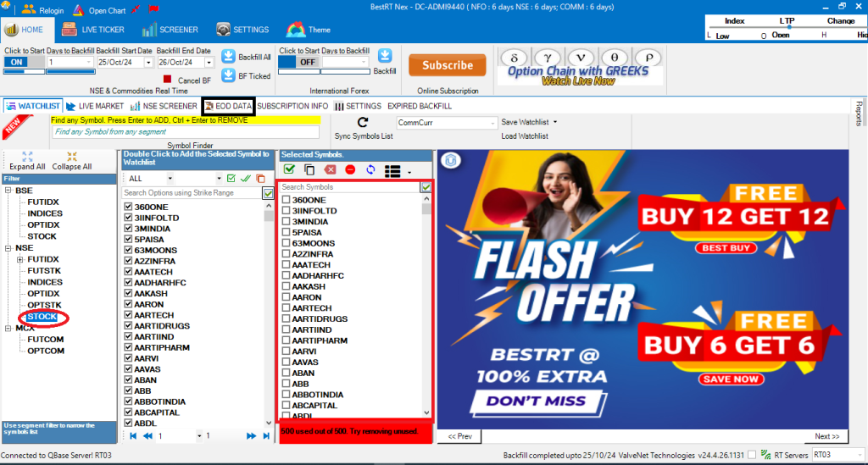Open the NSE Days to Backfill dropdown
The width and height of the screenshot is (868, 465).
click(88, 63)
